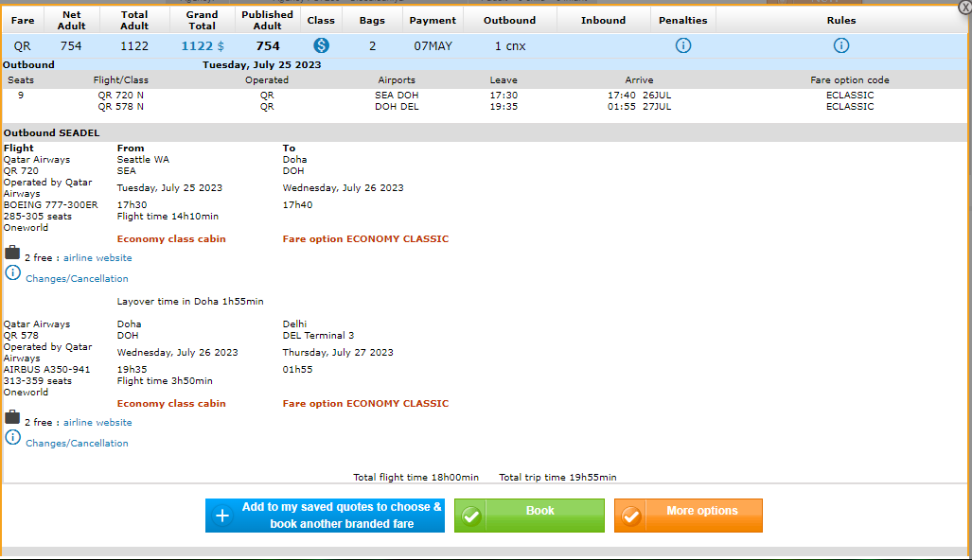972x560 pixels.
Task: Click the 1122 $ grand total price
Action: point(201,45)
